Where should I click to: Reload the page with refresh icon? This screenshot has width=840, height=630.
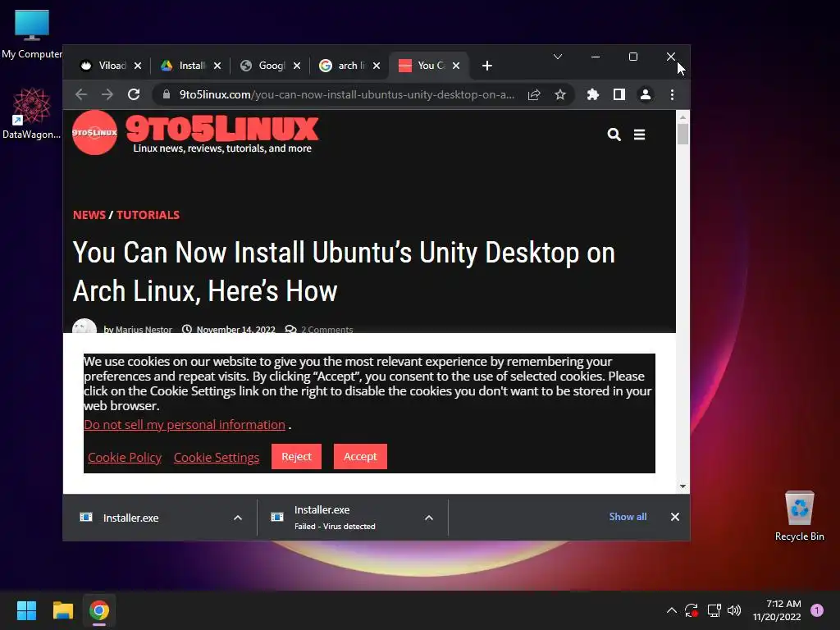[134, 95]
